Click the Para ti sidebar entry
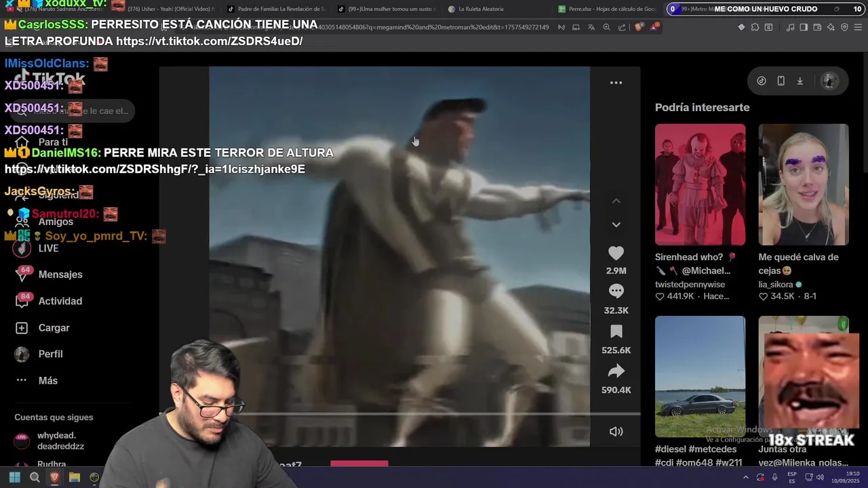868x488 pixels. (x=53, y=142)
